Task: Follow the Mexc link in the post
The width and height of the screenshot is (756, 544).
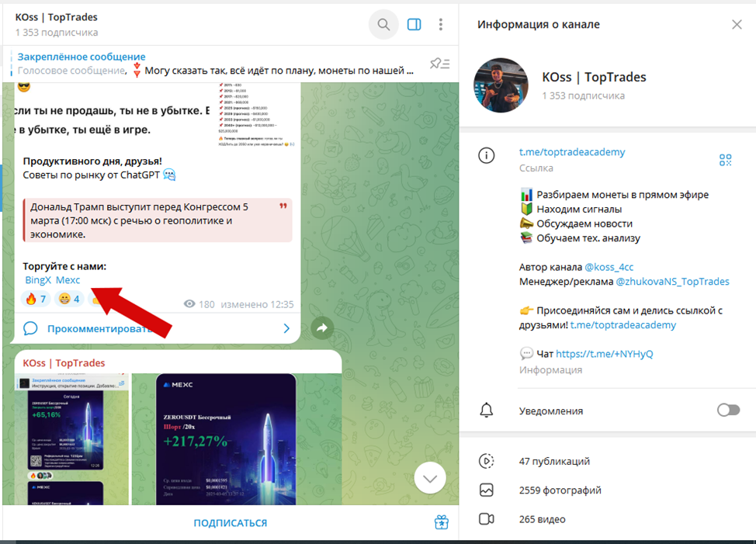Action: (68, 280)
